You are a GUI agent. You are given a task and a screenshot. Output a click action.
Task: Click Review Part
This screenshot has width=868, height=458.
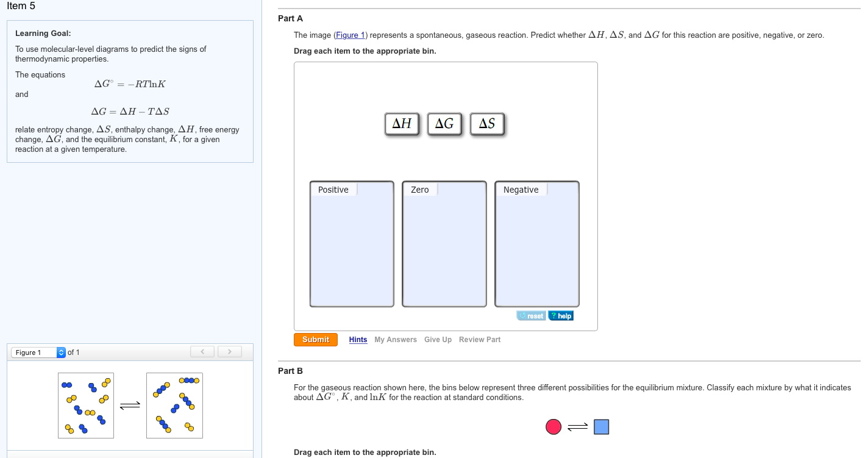tap(479, 339)
